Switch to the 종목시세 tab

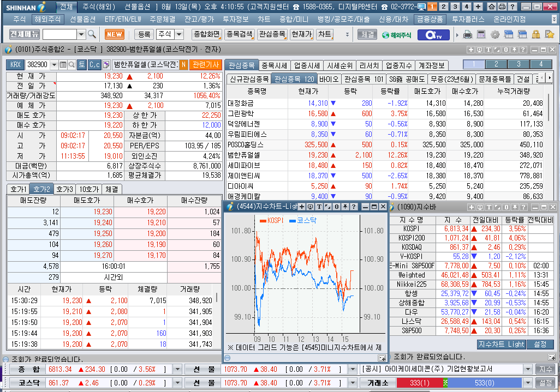coord(275,65)
